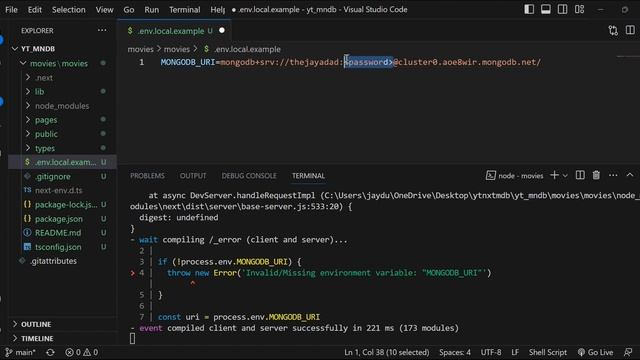Open the Go menu
The height and width of the screenshot is (360, 640).
pyautogui.click(x=129, y=9)
